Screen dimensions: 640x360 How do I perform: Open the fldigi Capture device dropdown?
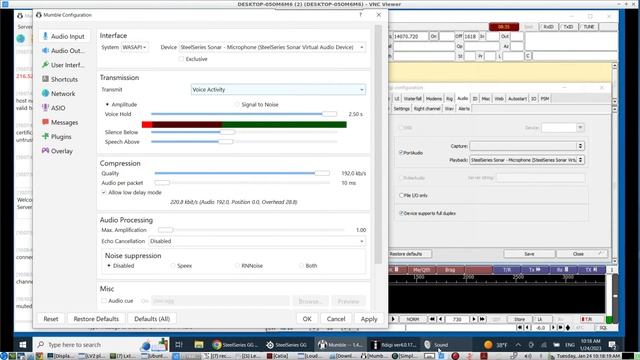click(527, 146)
